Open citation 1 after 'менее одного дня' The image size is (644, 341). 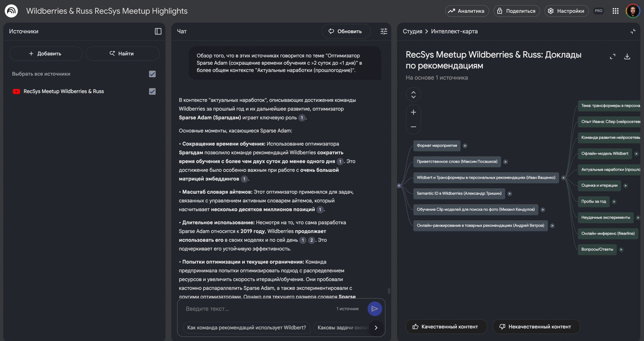tap(340, 161)
